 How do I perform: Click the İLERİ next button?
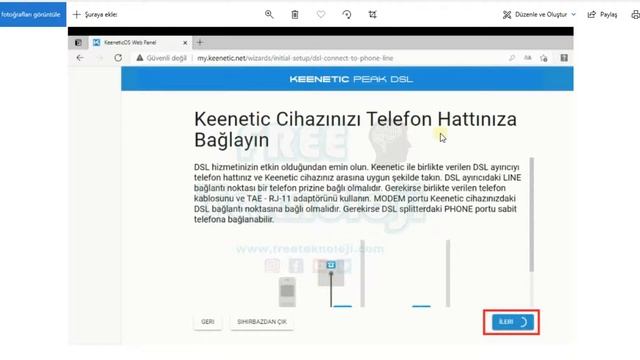click(x=513, y=322)
